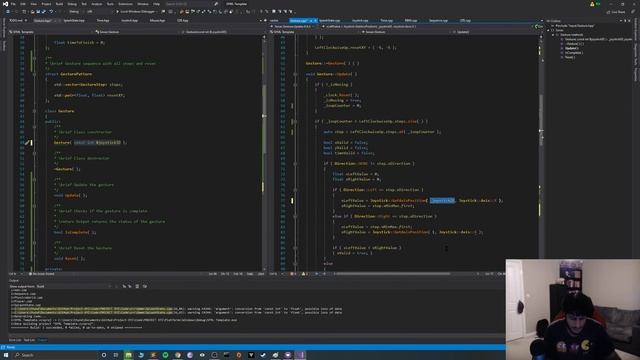The image size is (640, 360).
Task: Open the Windows Start menu
Action: coord(6,355)
